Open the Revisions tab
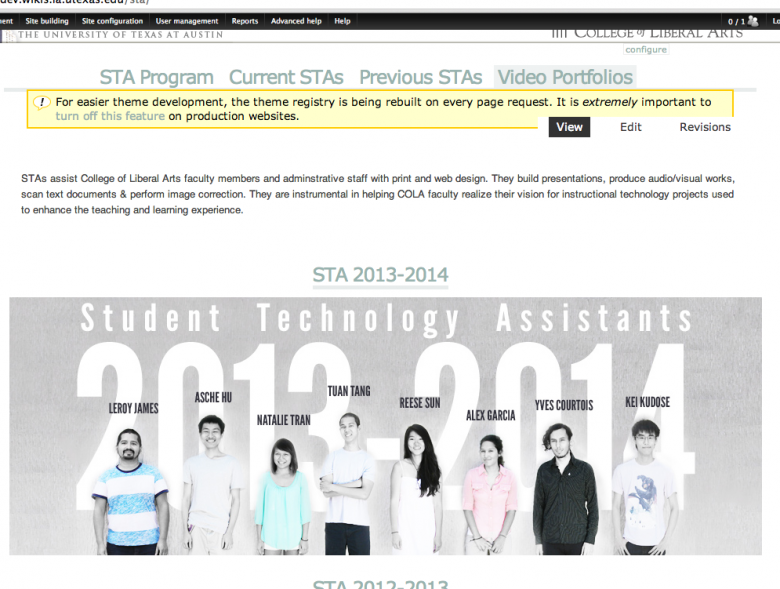 pos(705,127)
